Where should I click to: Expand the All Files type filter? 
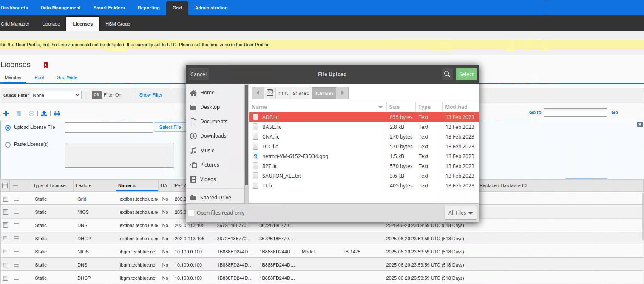[460, 213]
